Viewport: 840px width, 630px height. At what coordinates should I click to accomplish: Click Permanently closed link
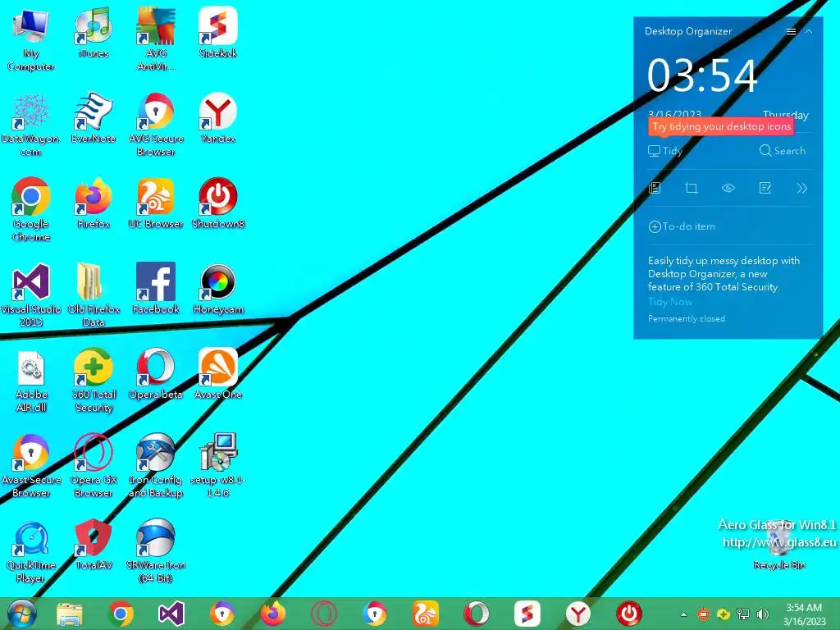687,319
